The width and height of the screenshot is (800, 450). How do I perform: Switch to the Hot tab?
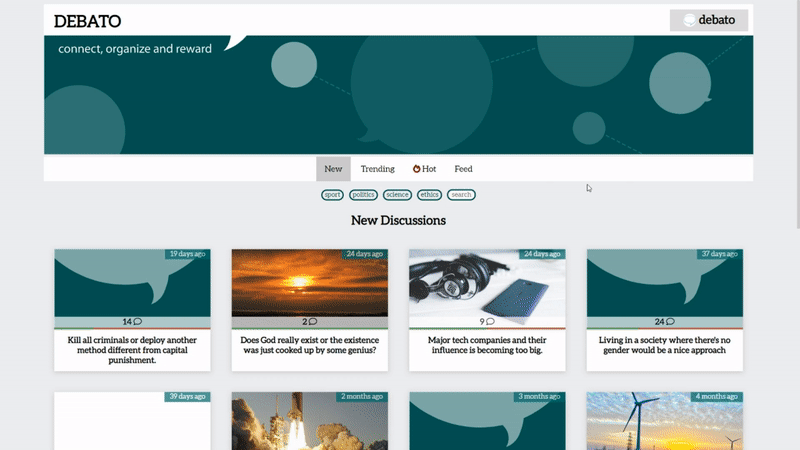pos(424,169)
